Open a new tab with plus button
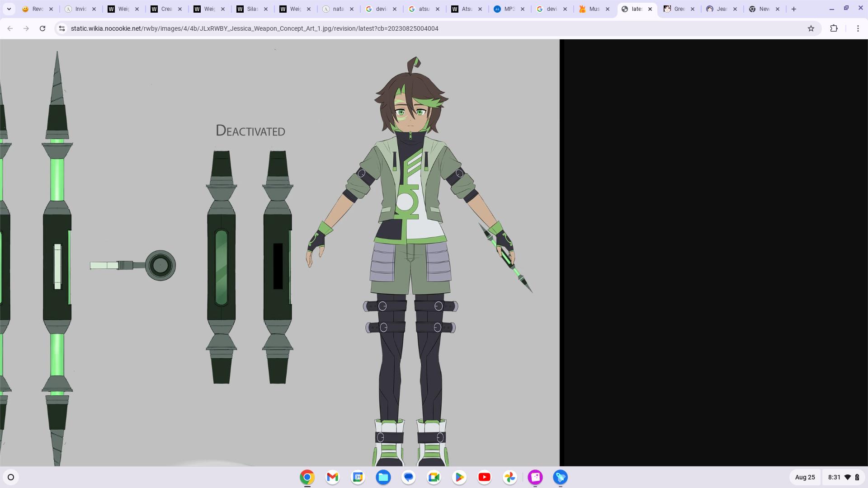Viewport: 868px width, 488px height. (794, 9)
